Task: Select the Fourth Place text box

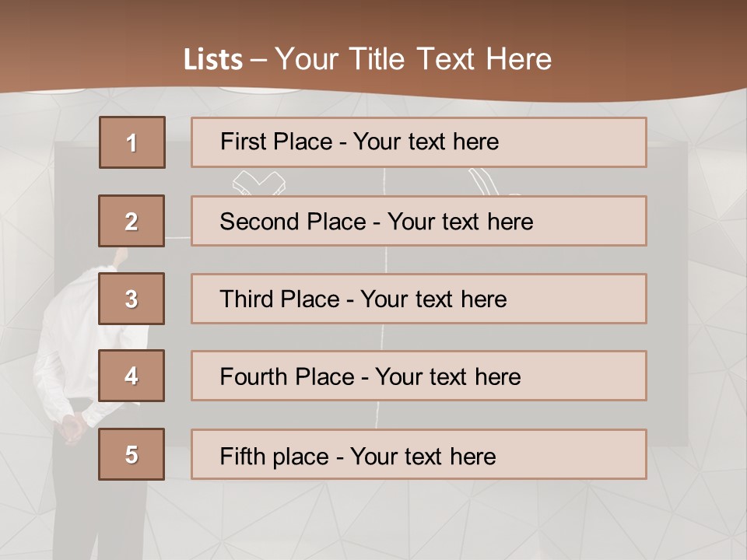Action: coord(419,376)
